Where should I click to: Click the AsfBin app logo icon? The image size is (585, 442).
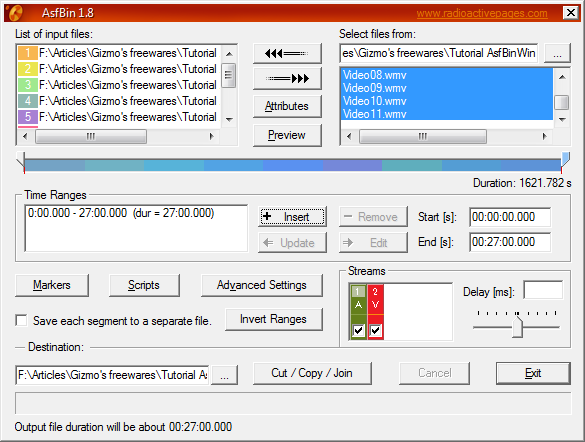(x=15, y=13)
